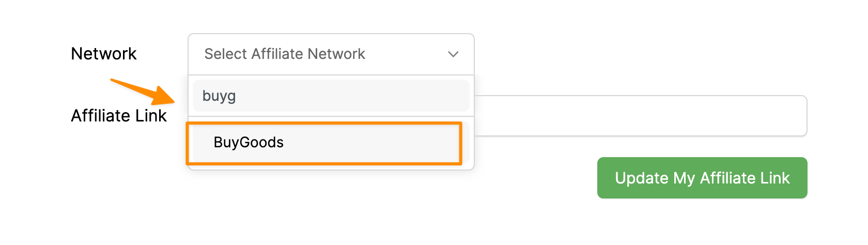Collapse the affiliate network list via chevron
Viewport: 868px width, 245px height.
coord(453,54)
